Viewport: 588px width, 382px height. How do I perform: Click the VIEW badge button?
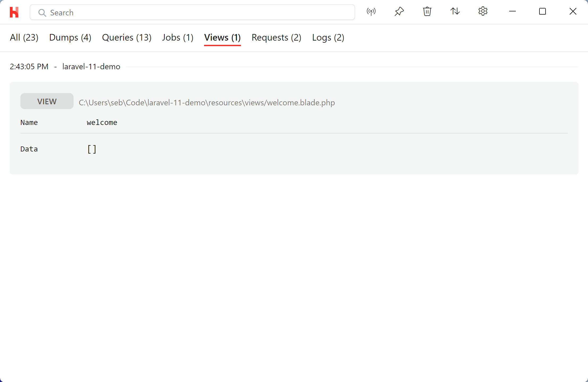pyautogui.click(x=47, y=101)
